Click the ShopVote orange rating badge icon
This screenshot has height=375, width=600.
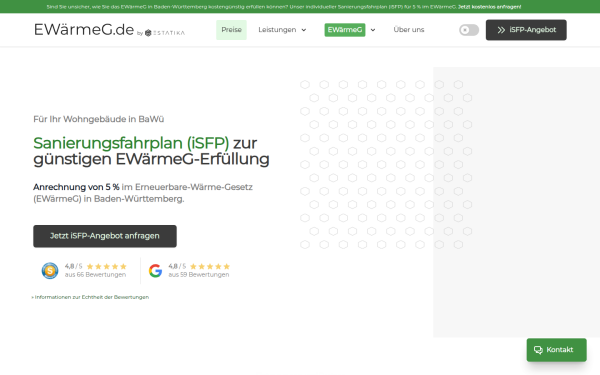[x=50, y=271]
